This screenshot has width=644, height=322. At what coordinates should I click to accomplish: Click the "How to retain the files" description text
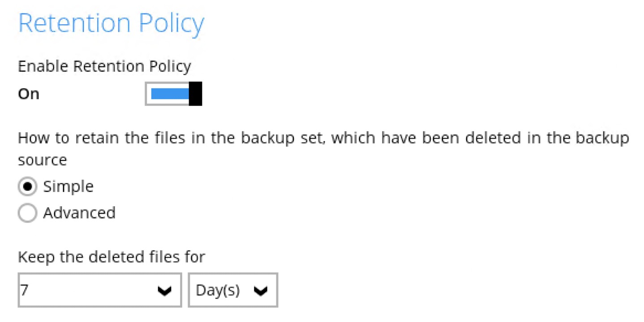point(322,139)
